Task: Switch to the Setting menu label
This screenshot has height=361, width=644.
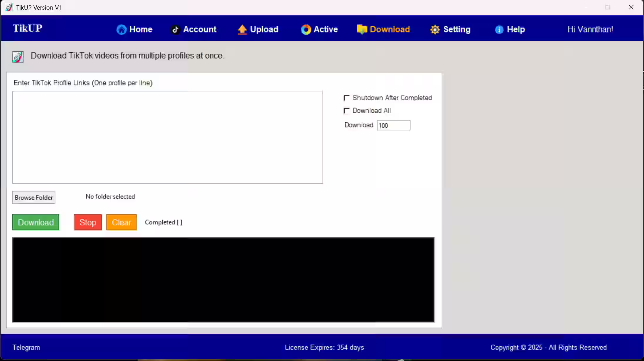Action: (x=457, y=29)
